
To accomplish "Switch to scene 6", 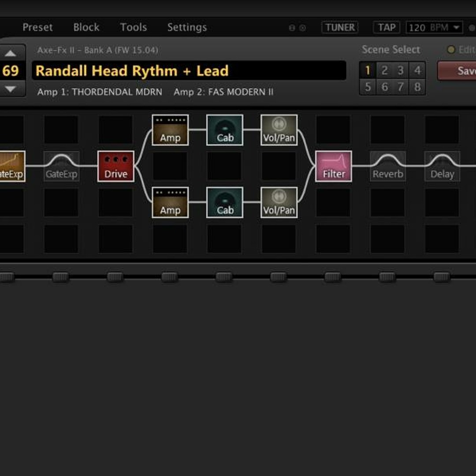I will point(384,87).
